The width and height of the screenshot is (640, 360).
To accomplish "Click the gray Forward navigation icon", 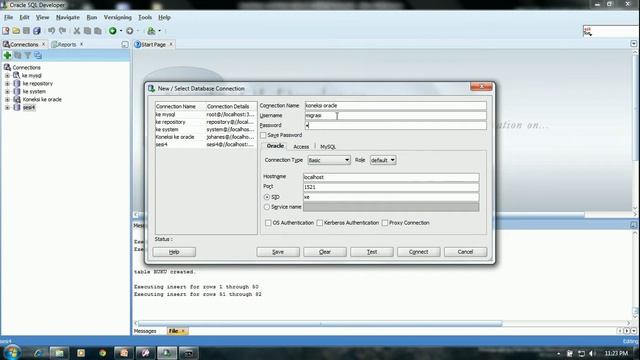I will pos(129,31).
